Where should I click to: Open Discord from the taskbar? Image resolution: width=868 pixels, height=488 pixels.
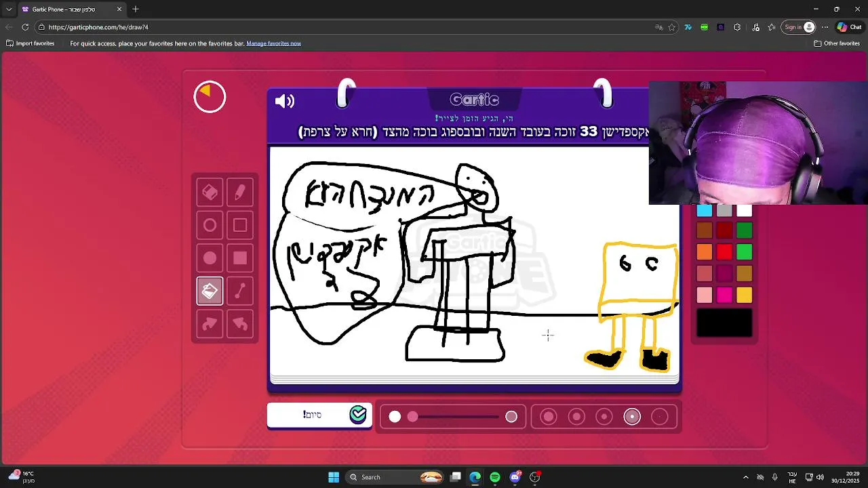(515, 477)
